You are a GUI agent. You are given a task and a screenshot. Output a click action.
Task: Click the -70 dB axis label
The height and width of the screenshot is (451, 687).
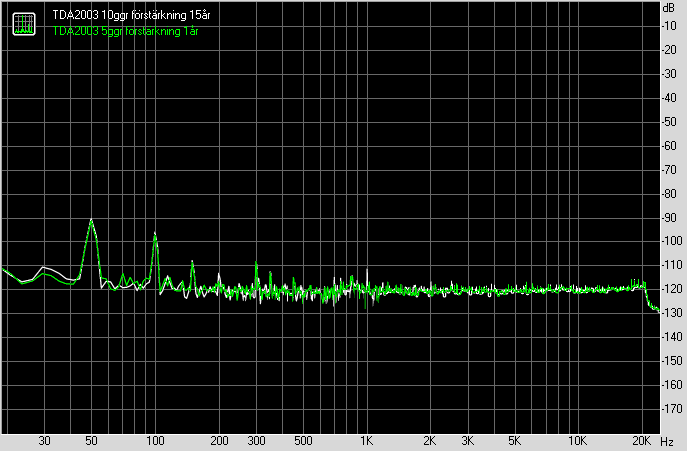pyautogui.click(x=669, y=169)
